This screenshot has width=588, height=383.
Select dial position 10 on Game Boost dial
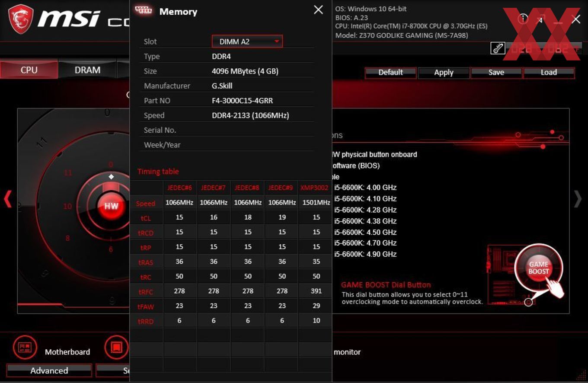pos(67,206)
